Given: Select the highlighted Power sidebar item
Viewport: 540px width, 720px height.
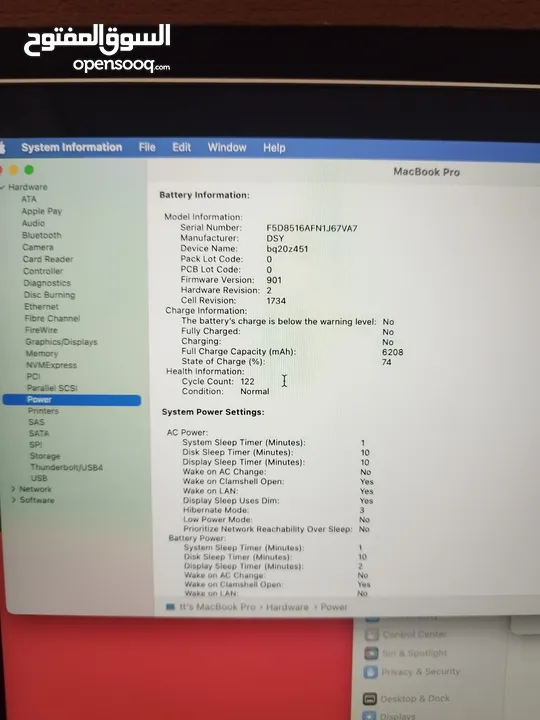Looking at the screenshot, I should click(72, 399).
